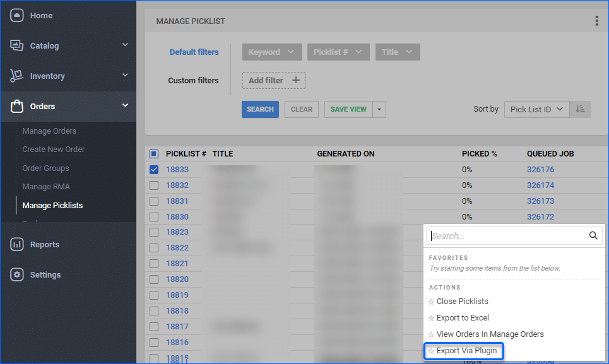Open the Keyword filter dropdown
This screenshot has height=364, width=609.
pos(272,52)
